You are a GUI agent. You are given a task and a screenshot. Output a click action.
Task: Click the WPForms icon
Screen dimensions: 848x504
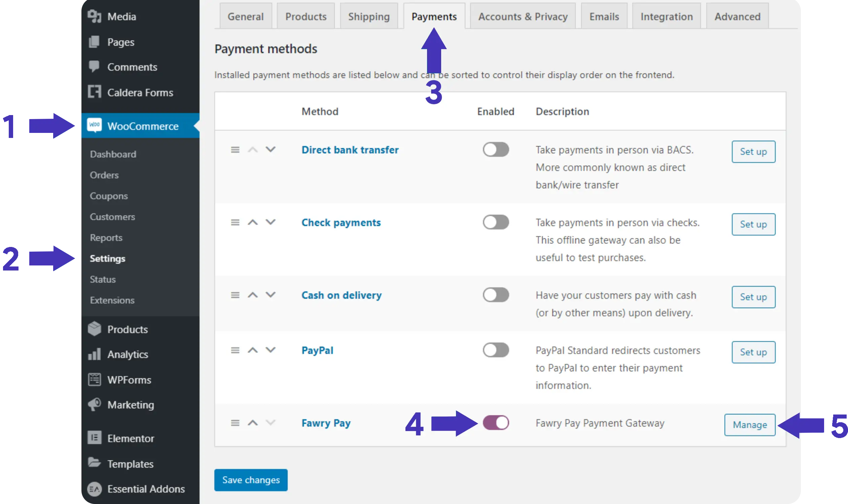95,380
